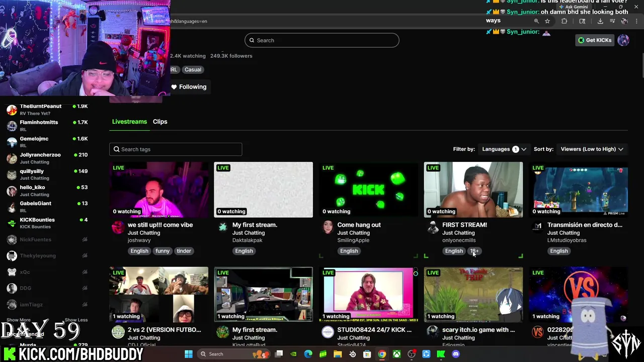Collapse the sidebar with Show Less
Screen dimensions: 644x362
(x=76, y=320)
